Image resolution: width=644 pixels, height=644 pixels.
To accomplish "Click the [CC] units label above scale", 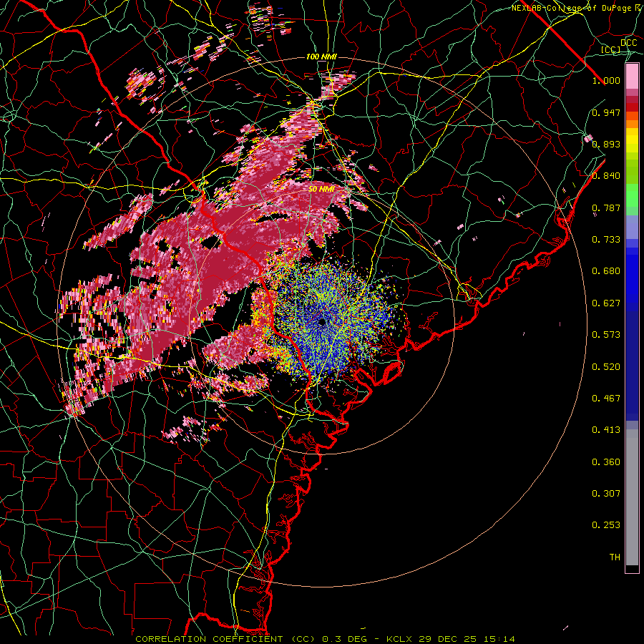I will click(611, 49).
